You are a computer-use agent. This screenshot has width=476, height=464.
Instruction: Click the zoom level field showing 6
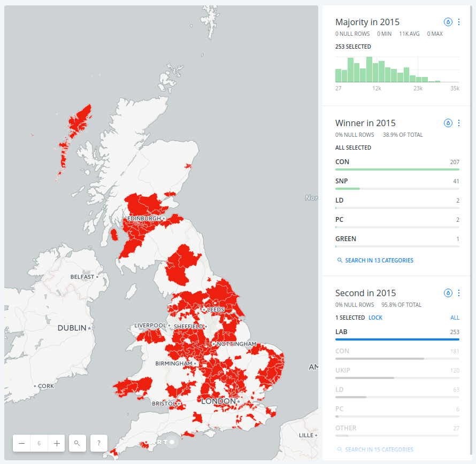pyautogui.click(x=39, y=443)
